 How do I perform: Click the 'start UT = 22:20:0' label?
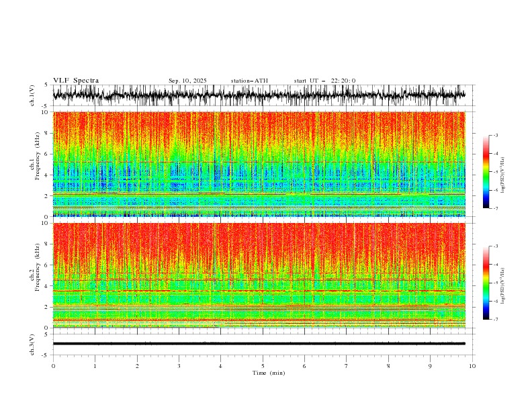point(324,81)
